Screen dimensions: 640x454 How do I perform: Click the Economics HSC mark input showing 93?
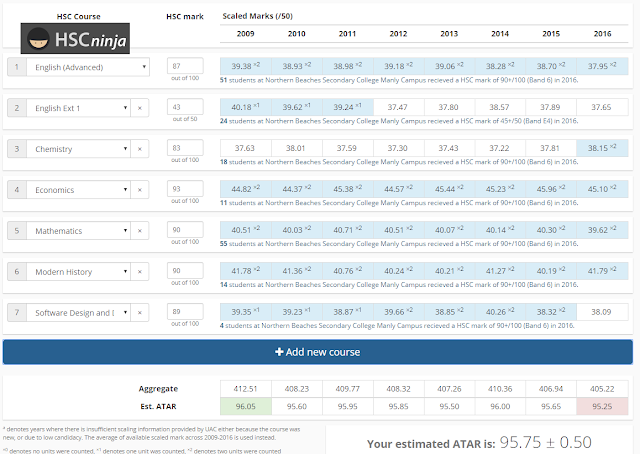[x=185, y=189]
